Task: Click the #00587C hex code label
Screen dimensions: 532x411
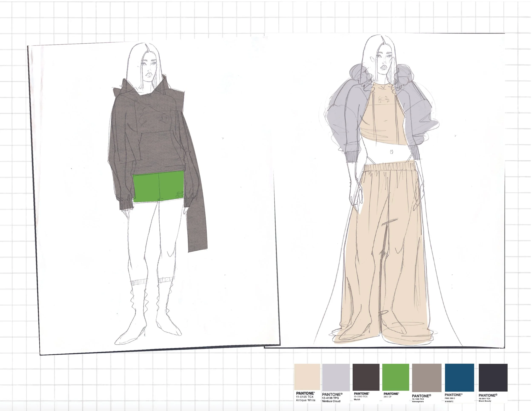Action: coord(449,401)
